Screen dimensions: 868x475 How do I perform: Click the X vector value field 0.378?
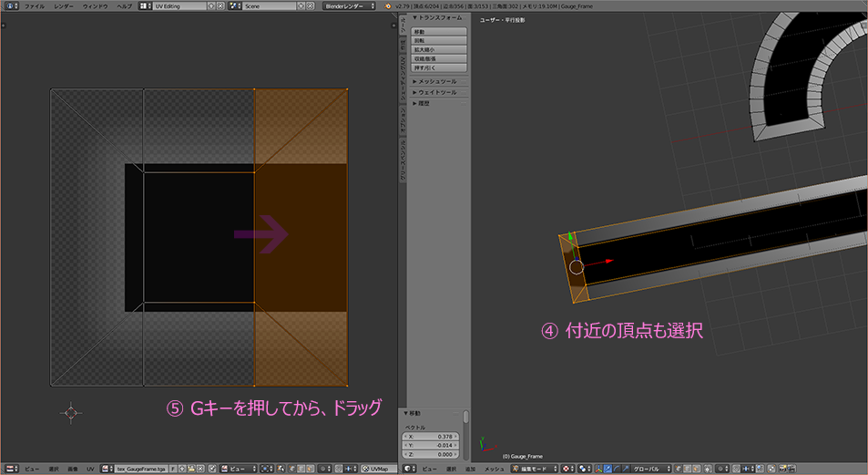tap(431, 437)
